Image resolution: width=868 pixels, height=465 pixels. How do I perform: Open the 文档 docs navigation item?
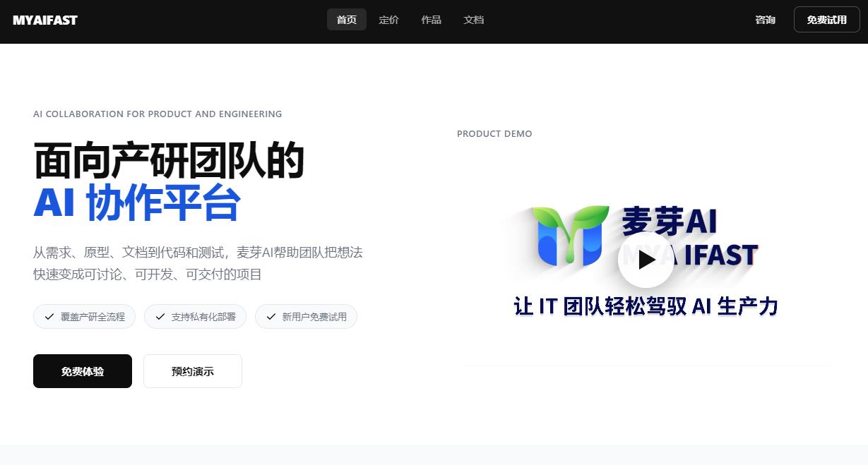(474, 20)
